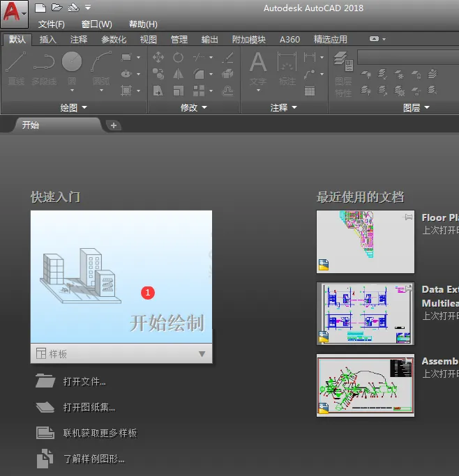Expand the 图层 panel flyout

416,107
